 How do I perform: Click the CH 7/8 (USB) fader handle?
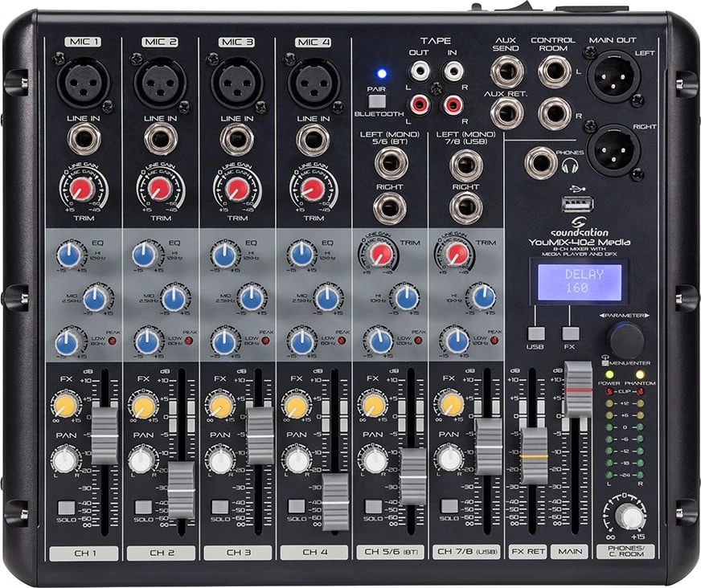(489, 446)
